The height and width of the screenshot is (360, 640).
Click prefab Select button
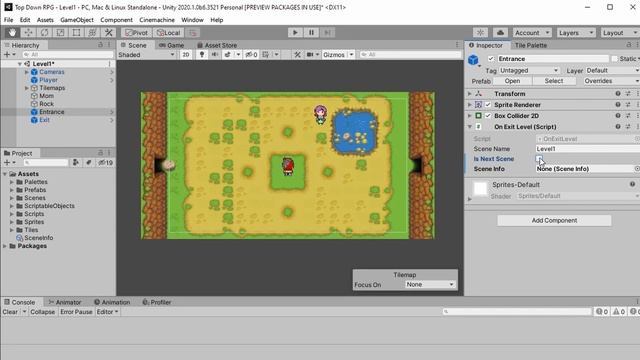(554, 81)
